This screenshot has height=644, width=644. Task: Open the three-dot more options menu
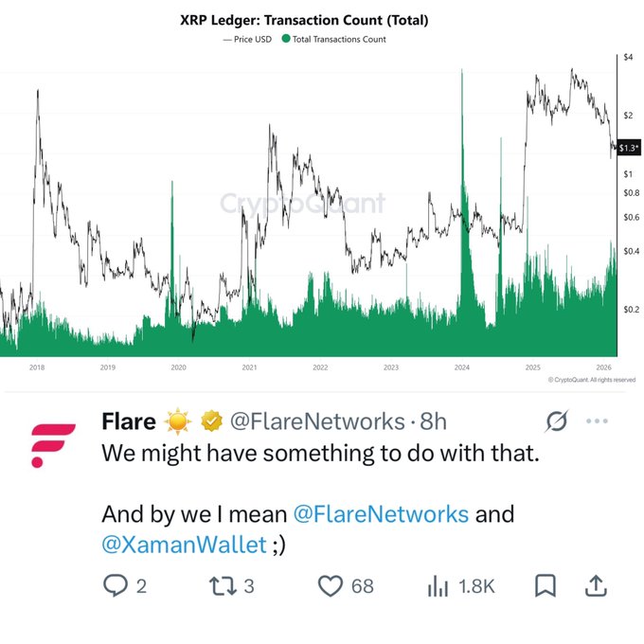(599, 420)
